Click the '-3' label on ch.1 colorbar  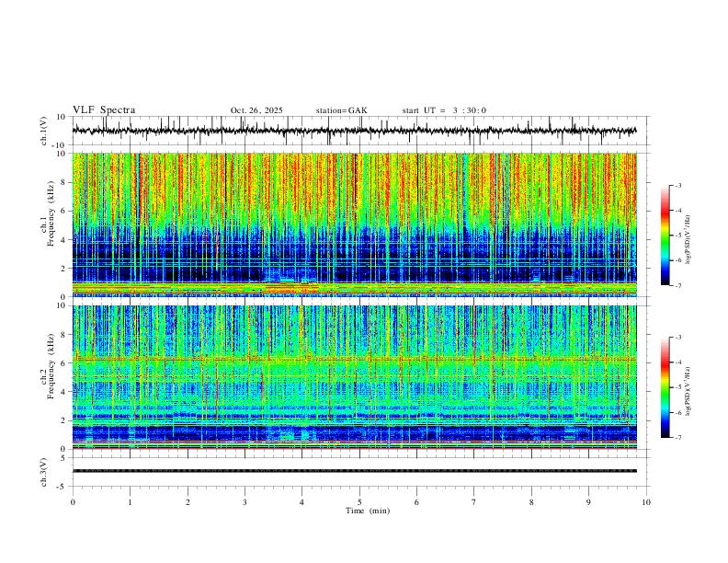pos(678,185)
